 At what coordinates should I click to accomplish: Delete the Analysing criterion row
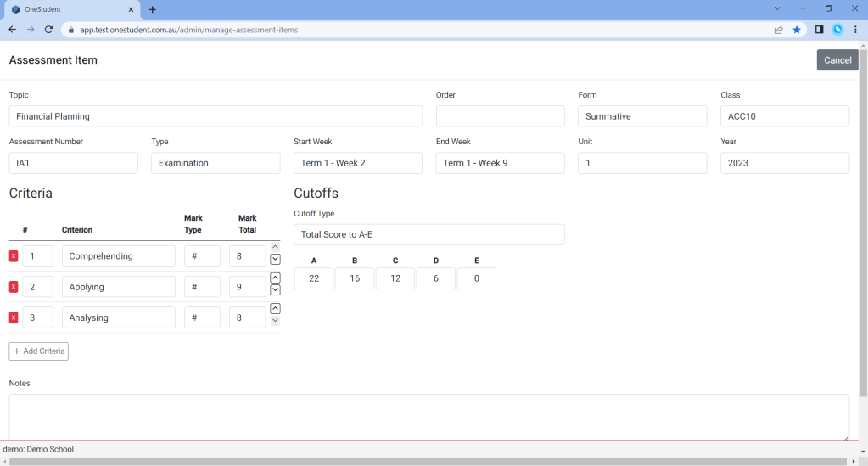click(14, 317)
